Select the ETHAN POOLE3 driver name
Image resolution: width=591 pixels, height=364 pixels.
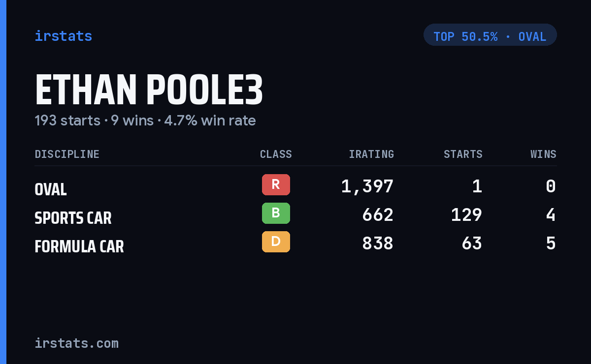tap(149, 90)
